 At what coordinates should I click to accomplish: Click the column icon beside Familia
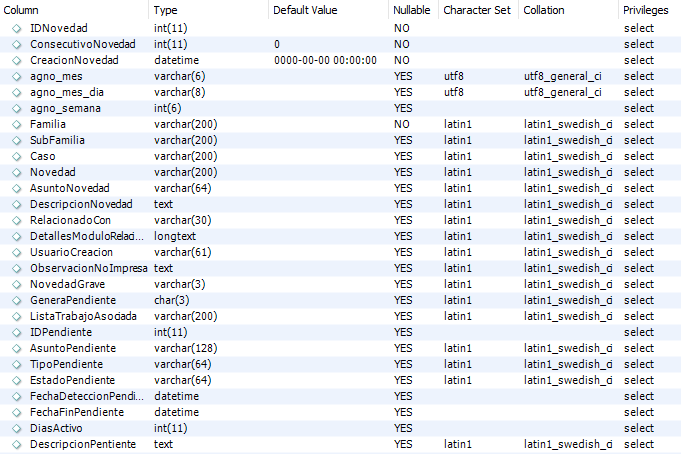17,125
